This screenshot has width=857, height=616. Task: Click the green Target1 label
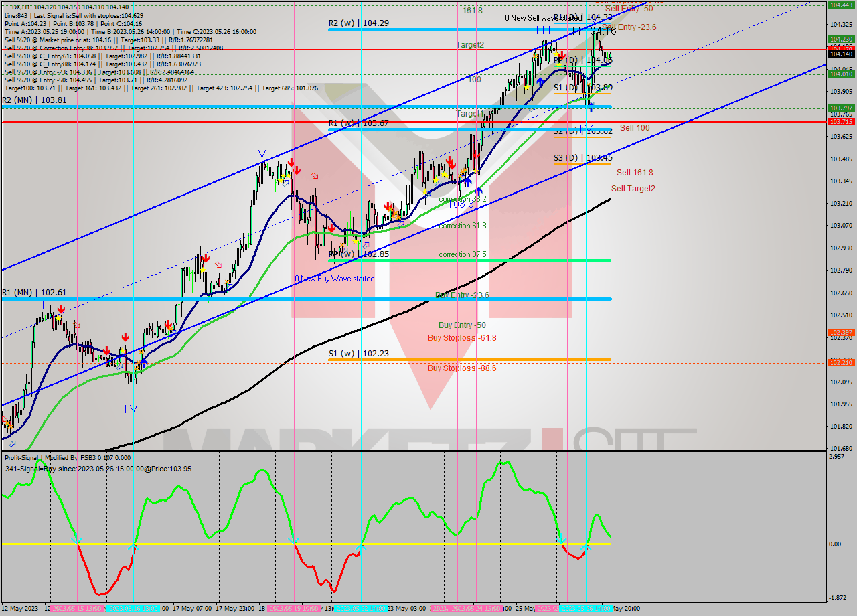click(470, 114)
